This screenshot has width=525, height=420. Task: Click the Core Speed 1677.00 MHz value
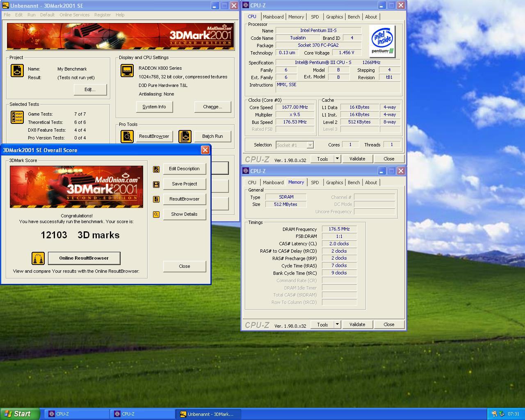click(x=295, y=107)
